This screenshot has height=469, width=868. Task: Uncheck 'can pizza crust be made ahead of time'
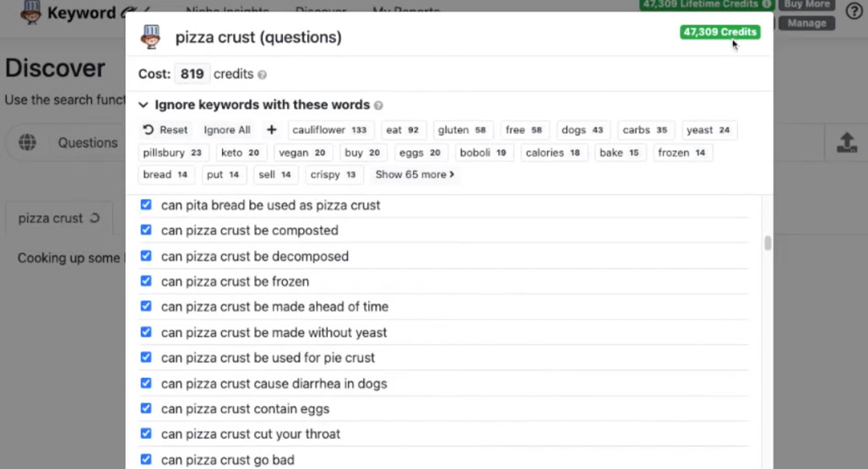[x=145, y=306]
